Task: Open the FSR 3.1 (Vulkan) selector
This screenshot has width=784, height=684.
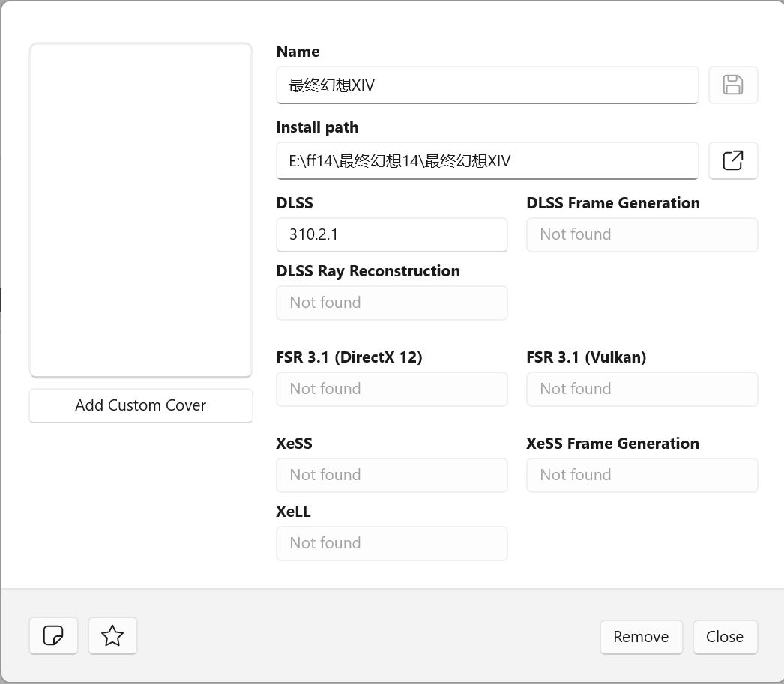Action: tap(642, 389)
